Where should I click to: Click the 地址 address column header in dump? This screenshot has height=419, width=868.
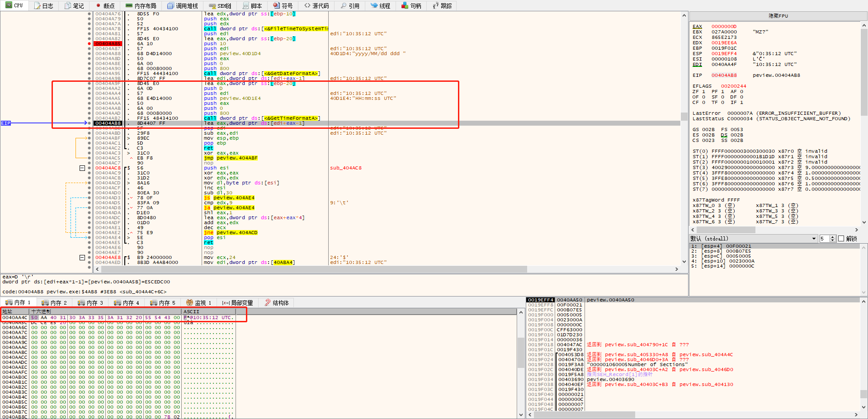click(x=15, y=311)
